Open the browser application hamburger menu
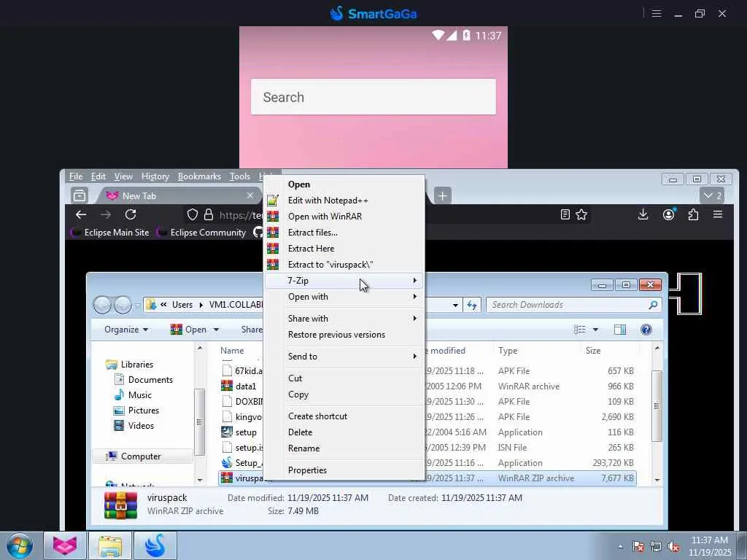This screenshot has width=747, height=560. pos(718,215)
